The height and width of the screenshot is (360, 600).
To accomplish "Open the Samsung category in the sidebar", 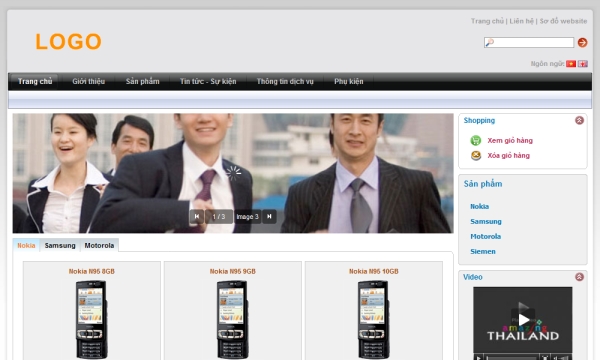I will point(486,222).
